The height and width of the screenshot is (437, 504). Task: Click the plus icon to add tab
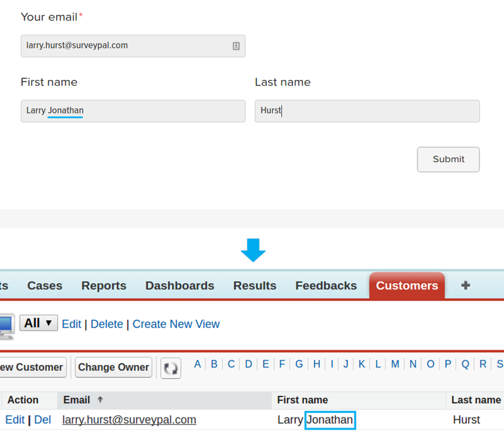click(465, 285)
